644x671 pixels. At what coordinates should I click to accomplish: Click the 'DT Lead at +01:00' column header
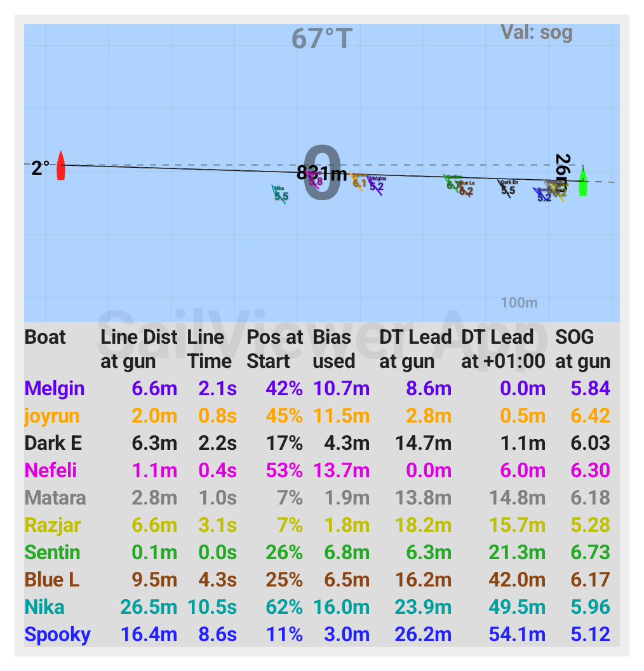pyautogui.click(x=503, y=349)
